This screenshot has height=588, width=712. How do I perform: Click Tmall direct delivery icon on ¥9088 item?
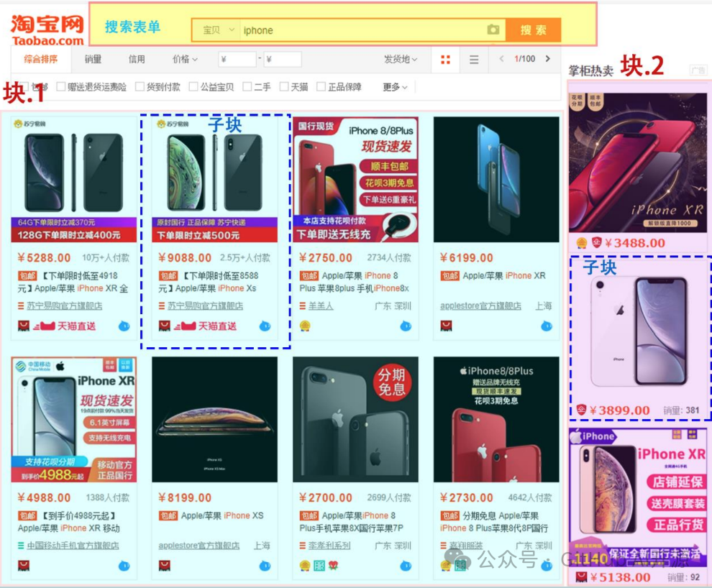coord(205,326)
